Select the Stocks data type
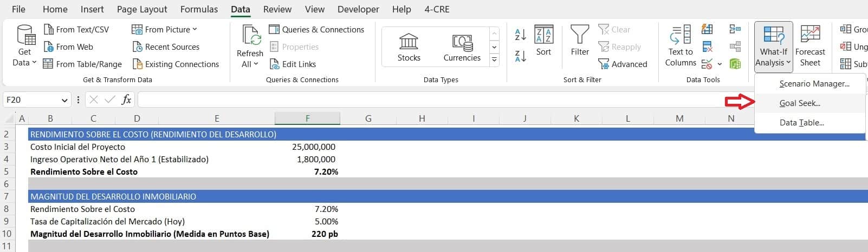The height and width of the screenshot is (252, 868). click(x=409, y=48)
